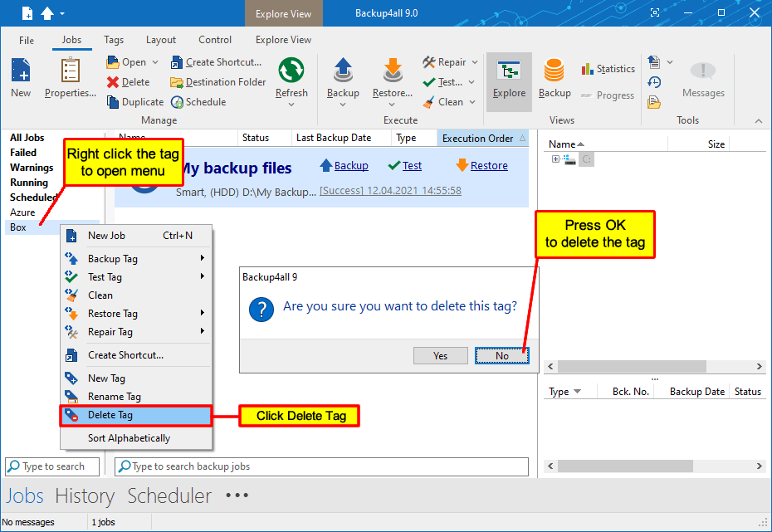Select the Failed jobs filter
The height and width of the screenshot is (532, 772).
point(23,153)
